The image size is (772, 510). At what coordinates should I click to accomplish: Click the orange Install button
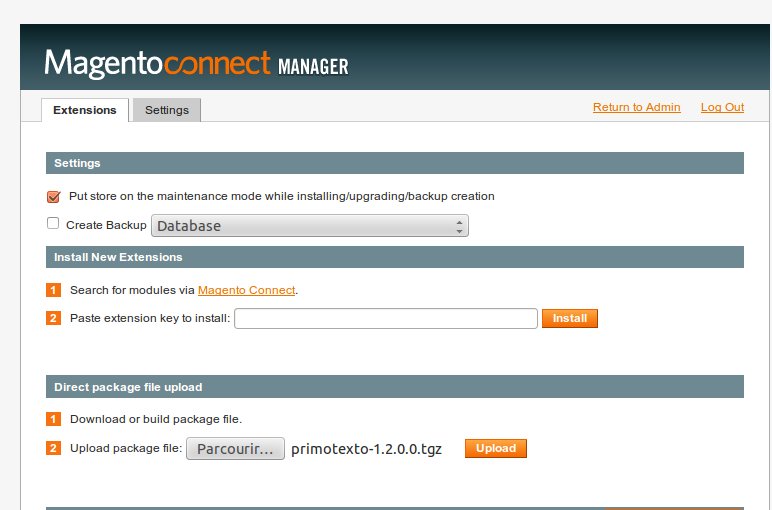coord(570,318)
